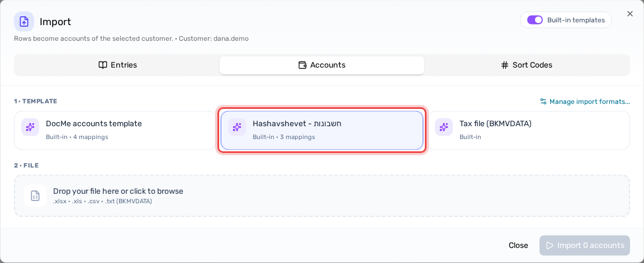Click the file drop zone to browse

(x=321, y=195)
